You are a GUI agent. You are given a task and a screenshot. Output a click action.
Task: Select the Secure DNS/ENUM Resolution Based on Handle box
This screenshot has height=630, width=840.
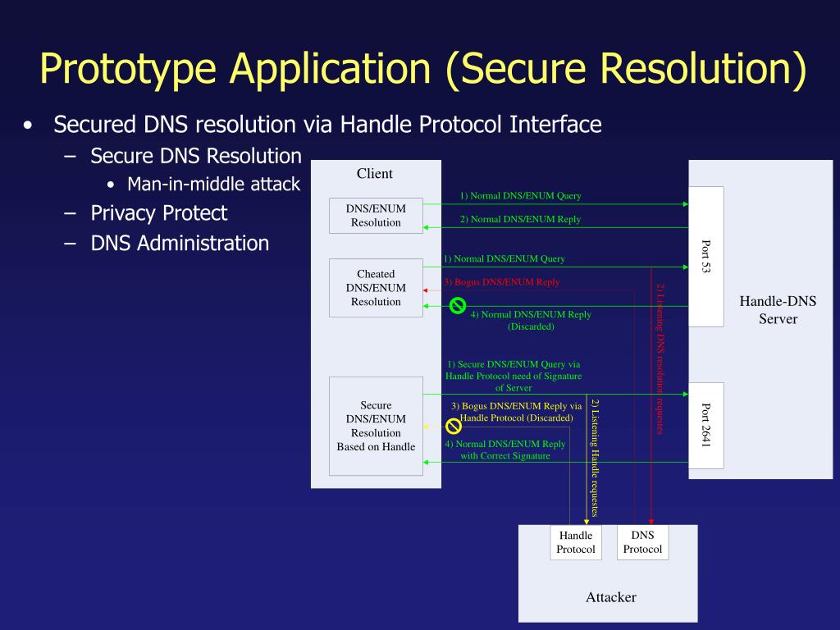point(376,427)
